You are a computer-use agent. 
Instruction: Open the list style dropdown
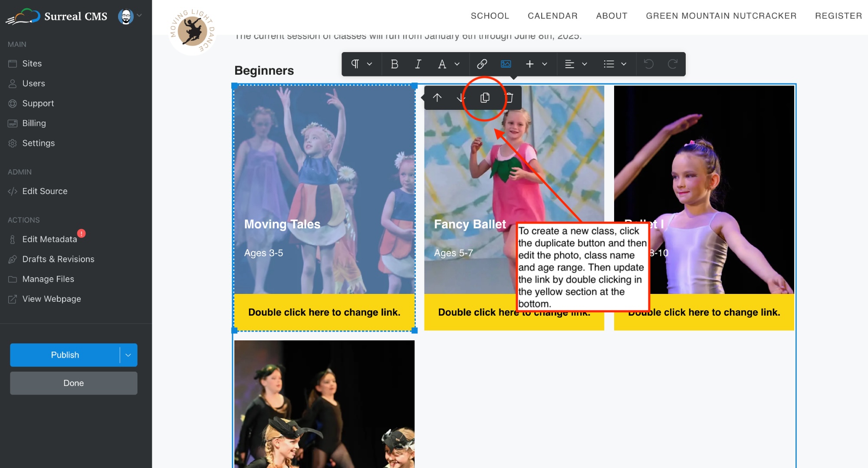click(x=615, y=64)
